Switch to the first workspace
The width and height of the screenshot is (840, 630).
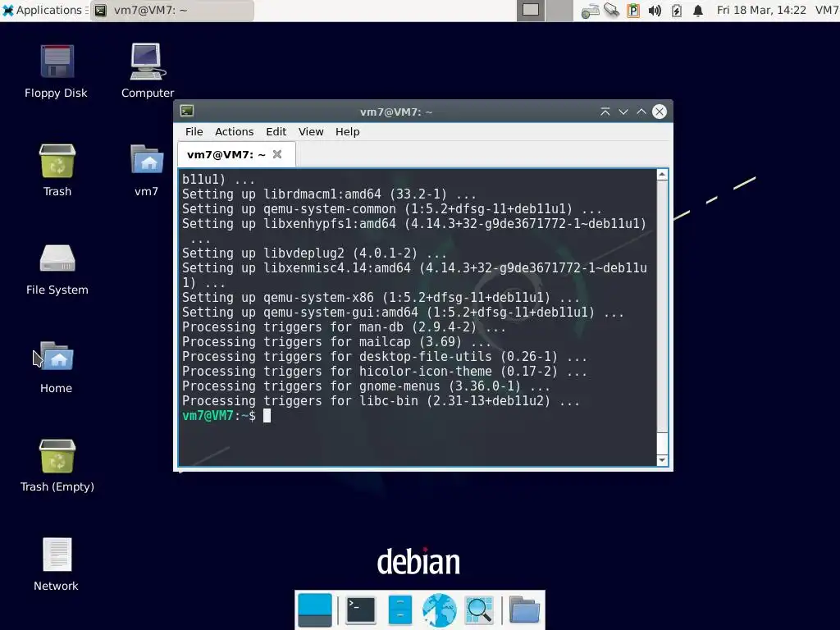[531, 10]
